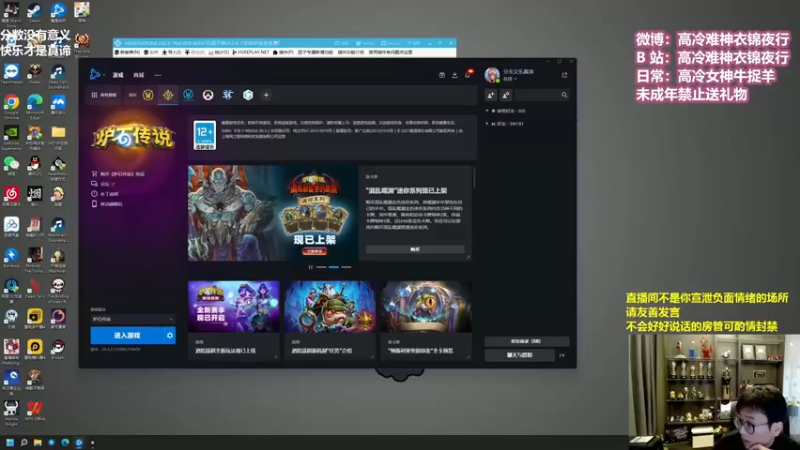Image resolution: width=800 pixels, height=450 pixels.
Task: Open Microsoft Edge desktop shortcut
Action: click(x=35, y=107)
